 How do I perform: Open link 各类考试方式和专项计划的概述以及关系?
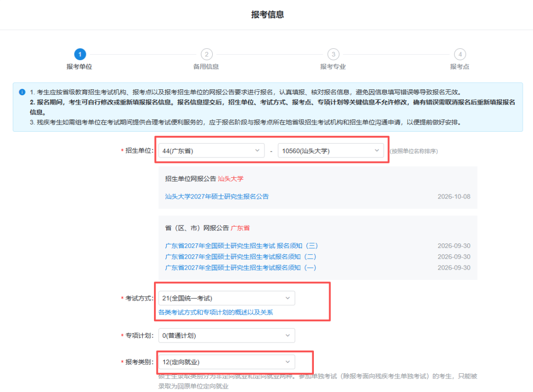(216, 313)
